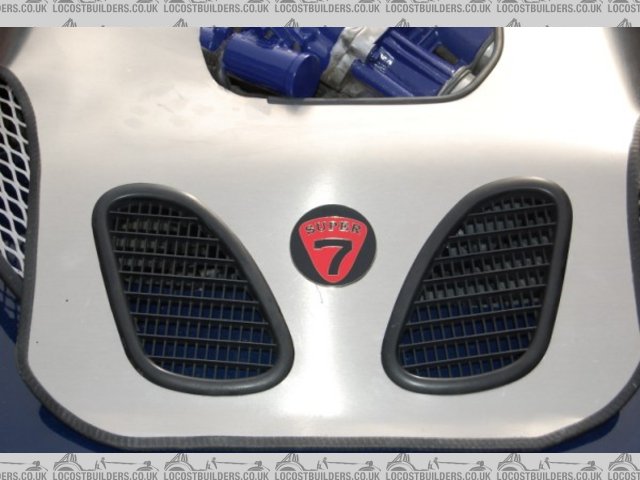Screen dimensions: 640x480
Task: Click the aluminium panel above the left vent
Action: 170,150
